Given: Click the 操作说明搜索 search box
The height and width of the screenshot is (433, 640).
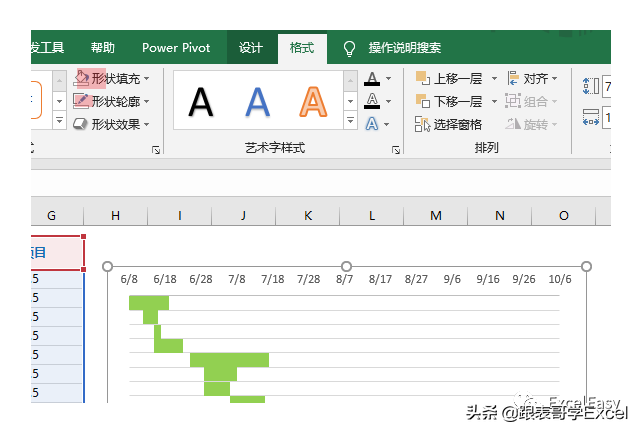Looking at the screenshot, I should point(404,48).
